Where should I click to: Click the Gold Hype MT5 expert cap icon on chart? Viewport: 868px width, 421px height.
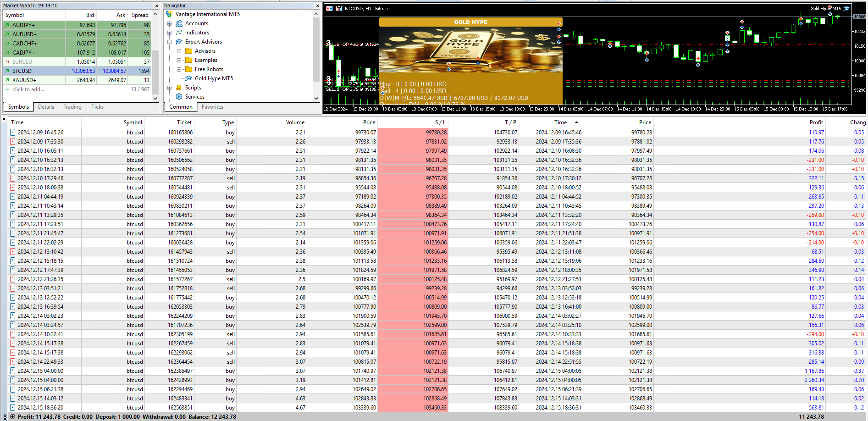tap(846, 8)
